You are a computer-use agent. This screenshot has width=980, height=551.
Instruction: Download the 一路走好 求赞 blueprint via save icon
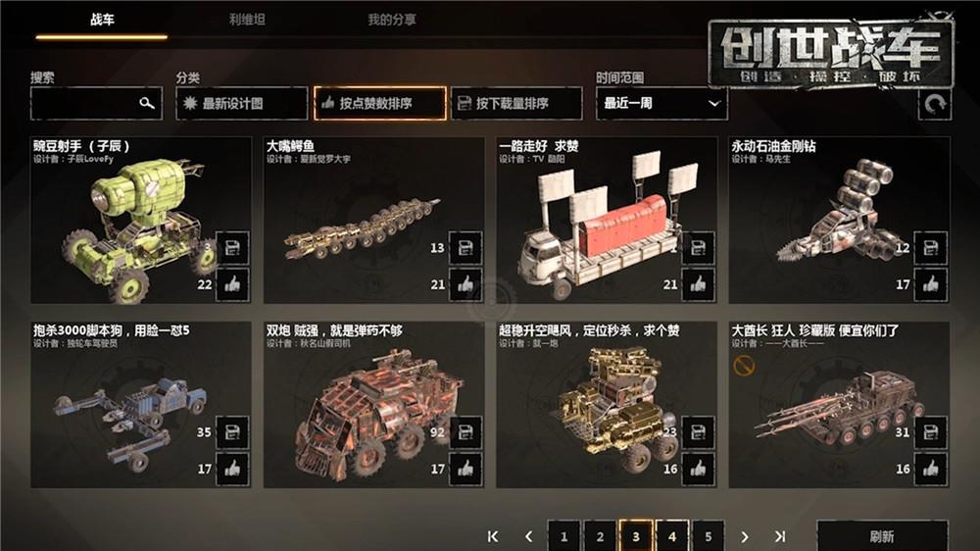tap(698, 248)
